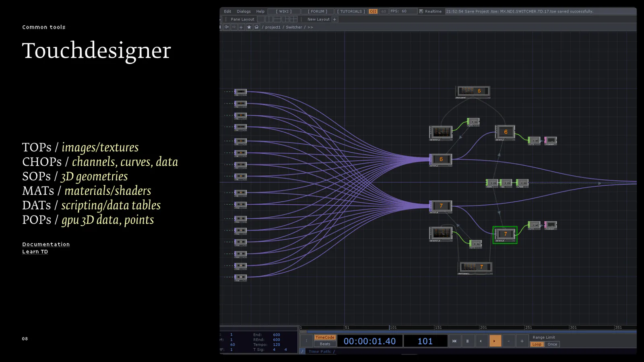Screen dimensions: 644x362
Task: Open the Edit menu
Action: [x=227, y=11]
